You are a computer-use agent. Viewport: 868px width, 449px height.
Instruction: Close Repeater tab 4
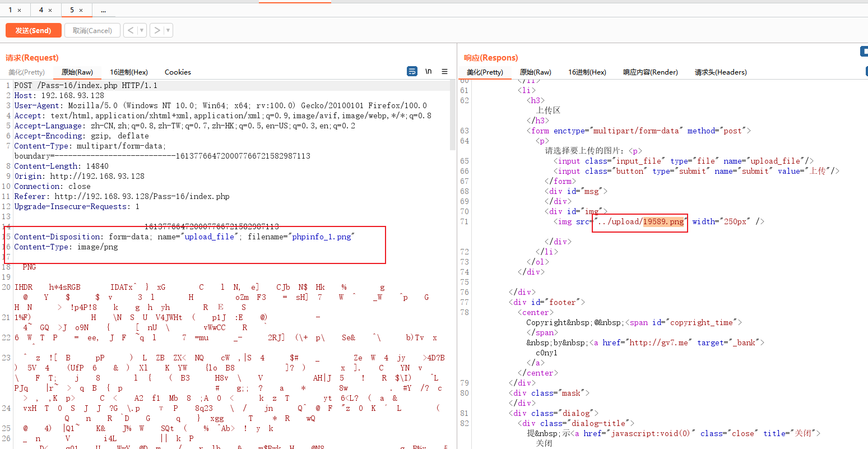pos(50,10)
